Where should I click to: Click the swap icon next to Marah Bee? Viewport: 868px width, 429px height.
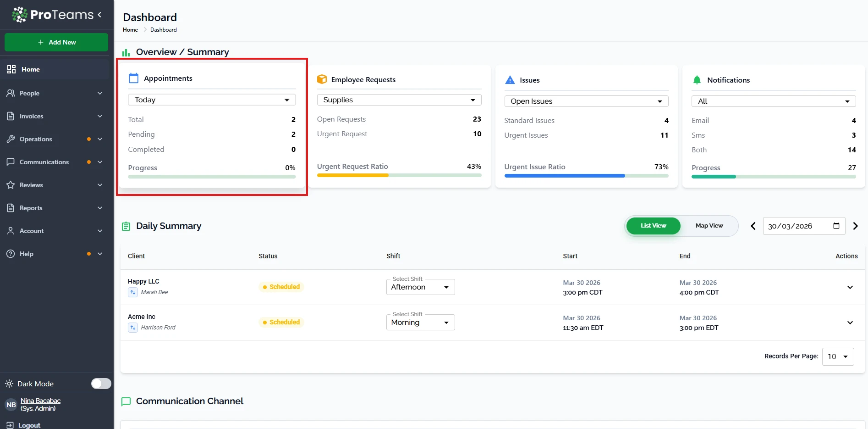(x=133, y=292)
